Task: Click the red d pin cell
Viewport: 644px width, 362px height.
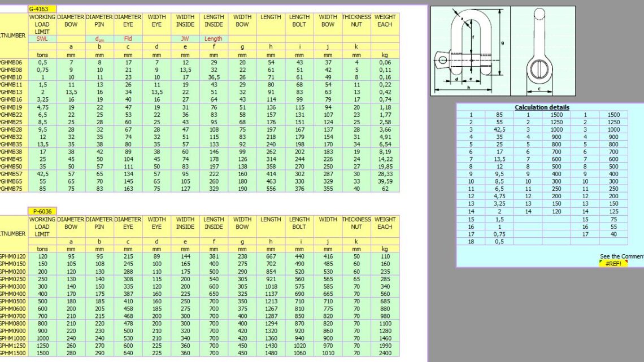Action: click(99, 38)
